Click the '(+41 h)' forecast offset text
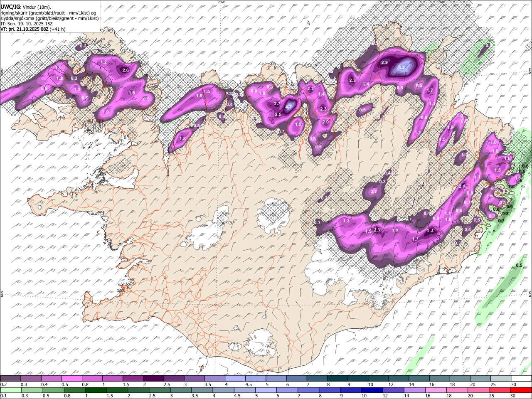Viewport: 532px width, 399px height. 57,30
